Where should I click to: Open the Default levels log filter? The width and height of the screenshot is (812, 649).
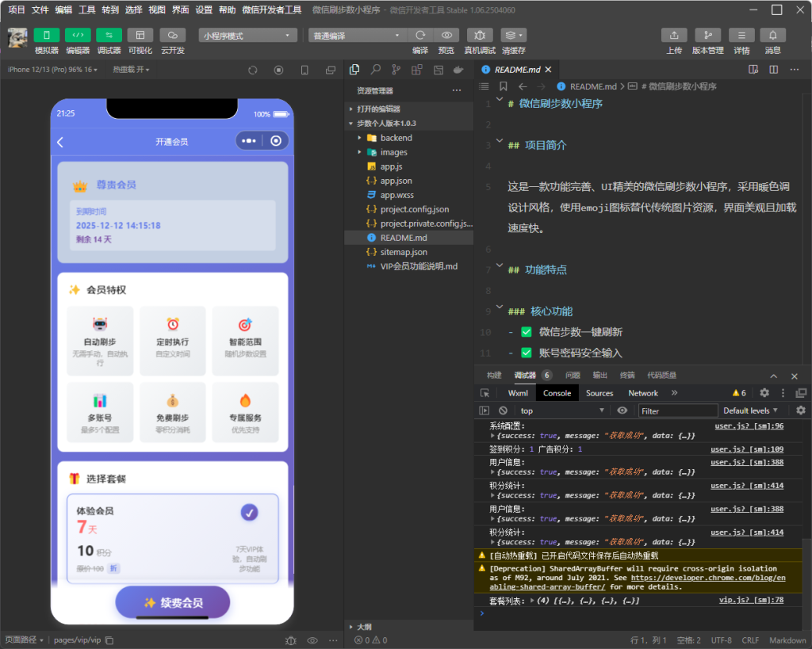(750, 410)
